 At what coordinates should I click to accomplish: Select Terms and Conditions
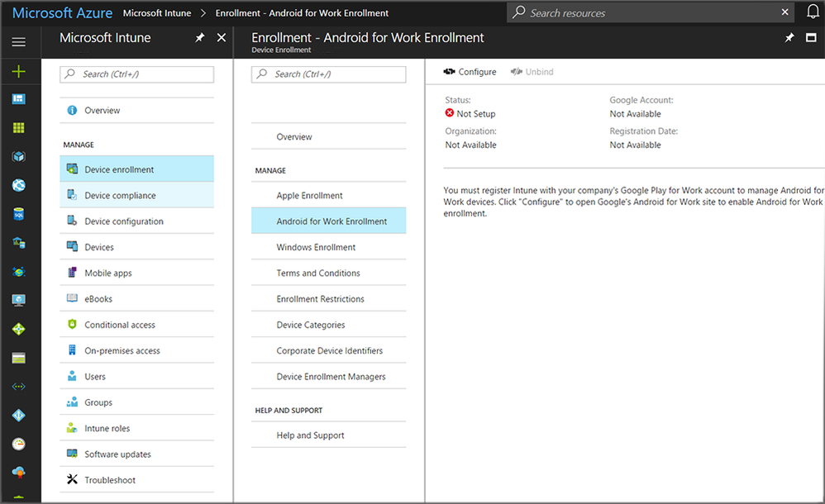tap(316, 273)
